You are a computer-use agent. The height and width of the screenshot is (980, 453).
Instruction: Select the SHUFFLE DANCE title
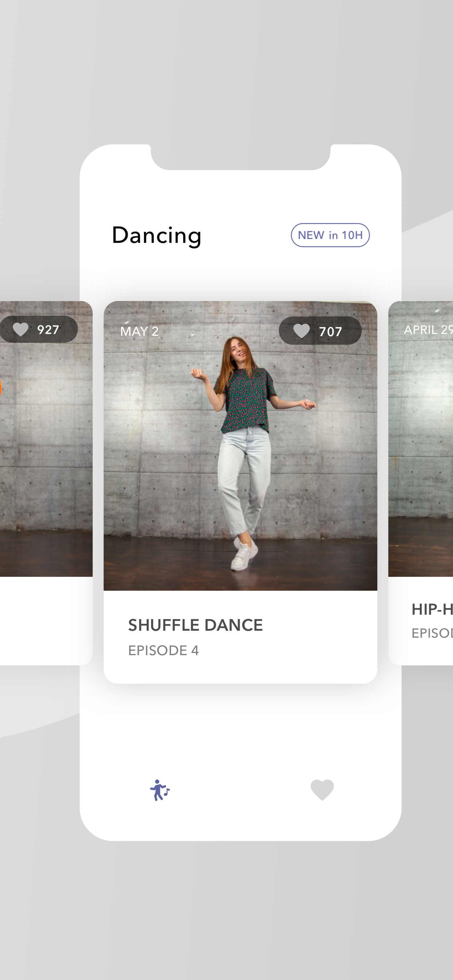click(x=195, y=625)
